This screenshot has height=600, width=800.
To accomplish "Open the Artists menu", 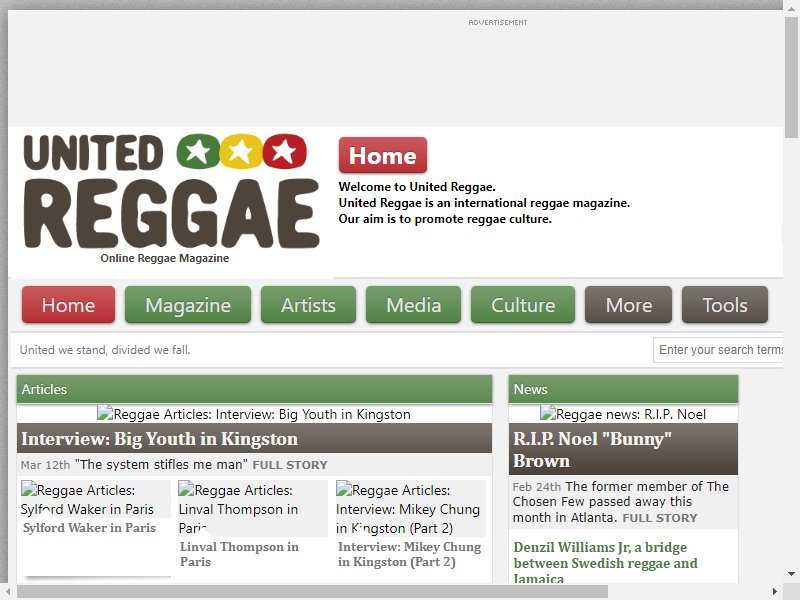I will (308, 305).
